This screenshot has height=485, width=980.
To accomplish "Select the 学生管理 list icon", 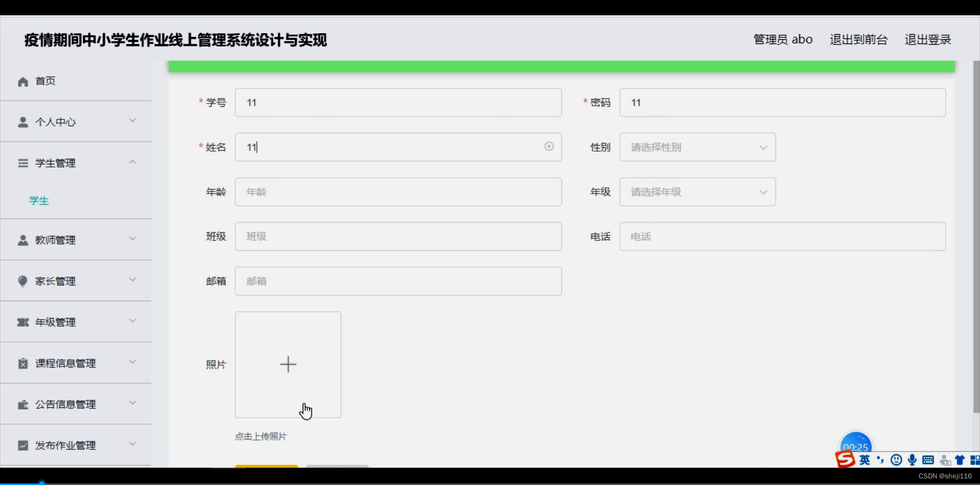I will (x=22, y=162).
